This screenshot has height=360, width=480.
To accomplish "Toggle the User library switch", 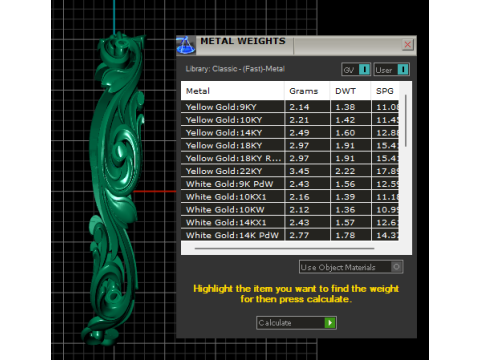I will [x=391, y=70].
